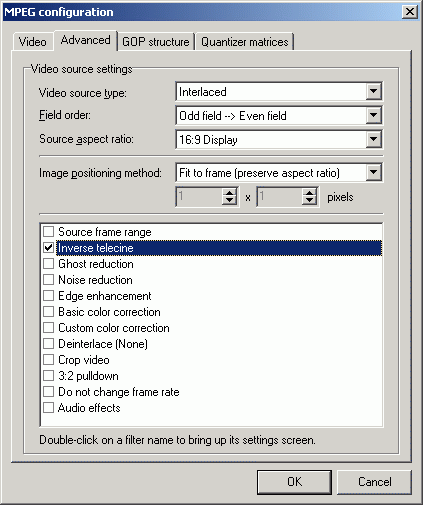
Task: Click the first pixel width input field
Action: coord(199,197)
